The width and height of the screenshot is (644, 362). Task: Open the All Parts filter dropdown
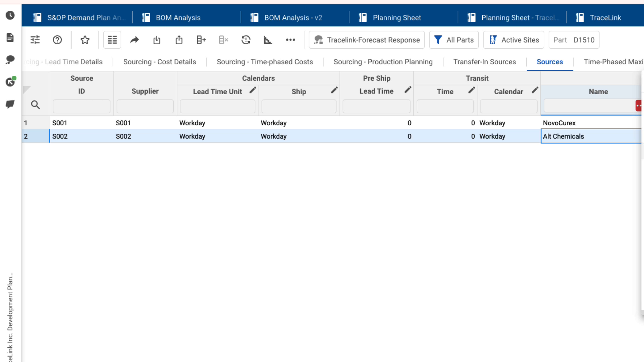coord(454,40)
